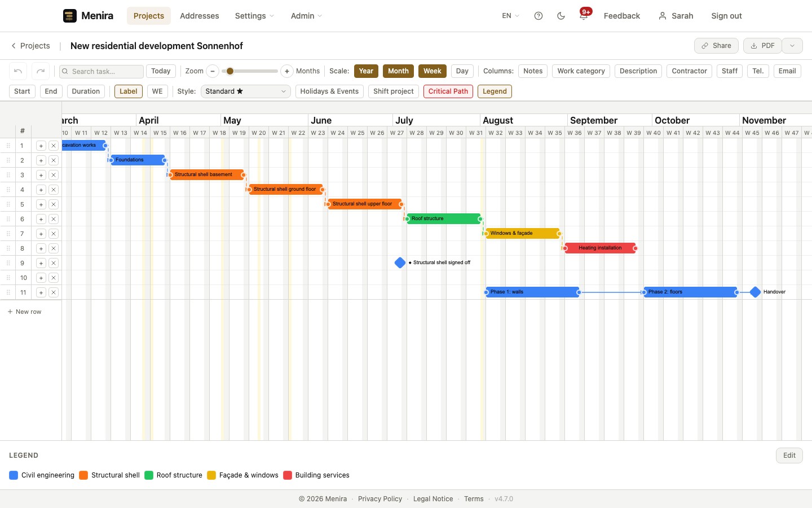
Task: Toggle the Legend display button
Action: [495, 91]
